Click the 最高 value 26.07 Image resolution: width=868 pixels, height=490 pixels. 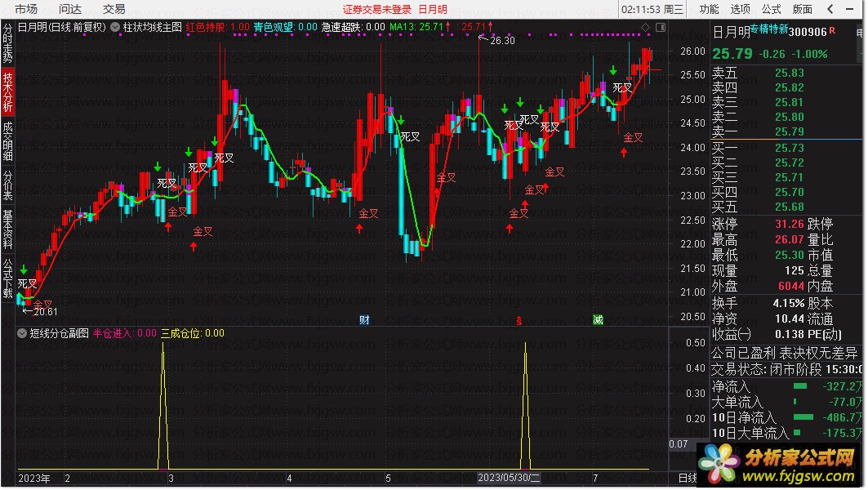click(790, 239)
